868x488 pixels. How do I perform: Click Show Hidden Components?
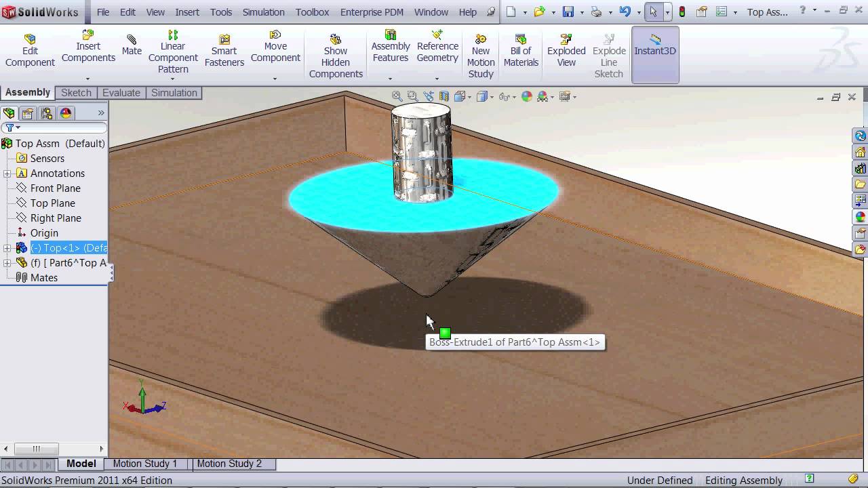pyautogui.click(x=336, y=56)
